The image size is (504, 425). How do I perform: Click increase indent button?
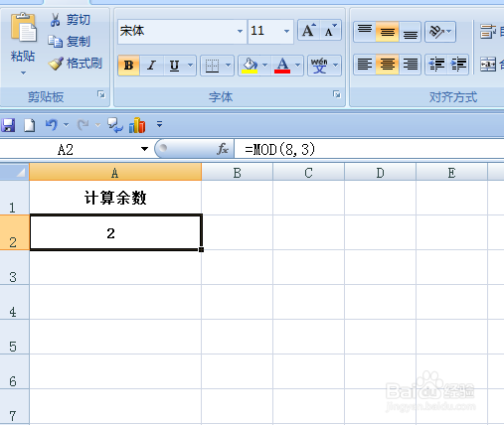point(458,65)
